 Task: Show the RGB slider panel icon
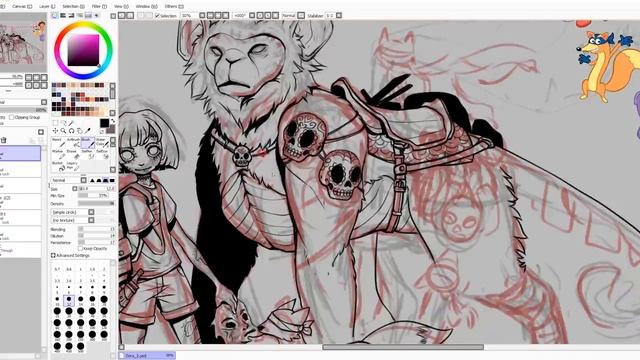coord(63,16)
